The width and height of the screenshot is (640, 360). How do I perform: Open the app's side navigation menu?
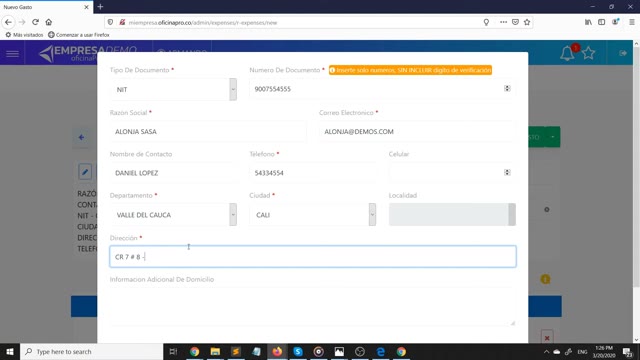pyautogui.click(x=12, y=53)
